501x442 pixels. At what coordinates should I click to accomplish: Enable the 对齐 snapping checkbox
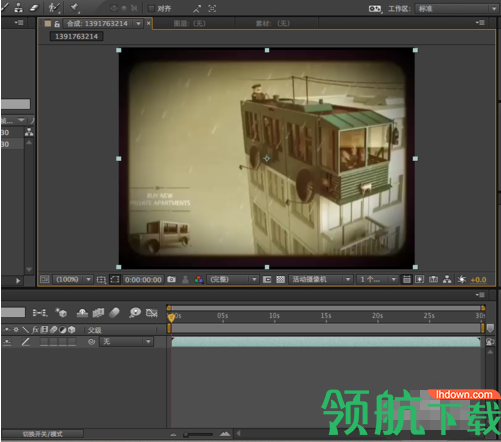[151, 9]
